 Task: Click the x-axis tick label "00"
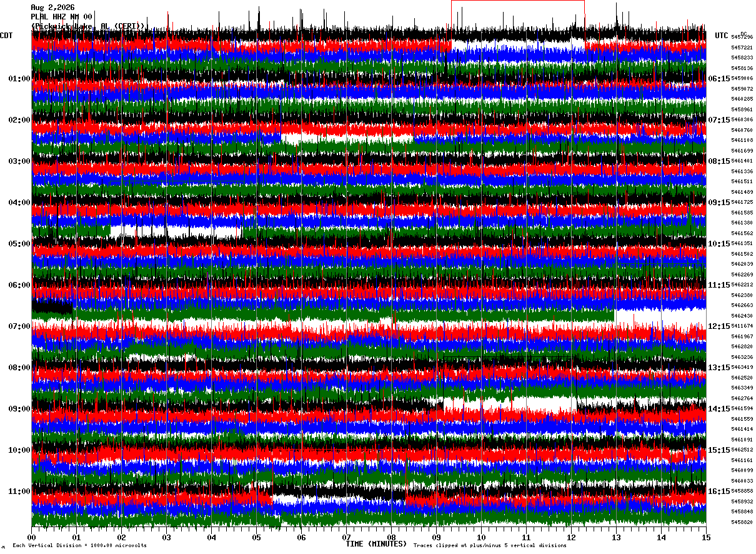click(31, 537)
